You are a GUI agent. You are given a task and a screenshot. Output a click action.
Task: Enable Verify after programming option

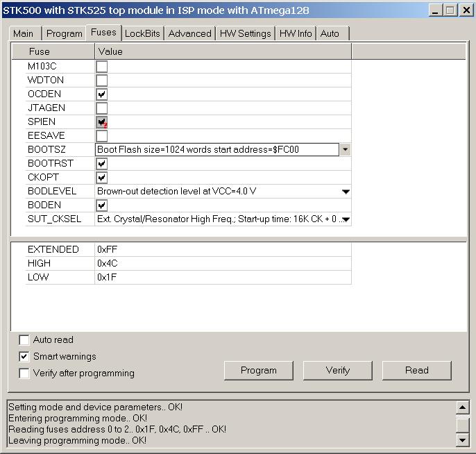point(25,373)
